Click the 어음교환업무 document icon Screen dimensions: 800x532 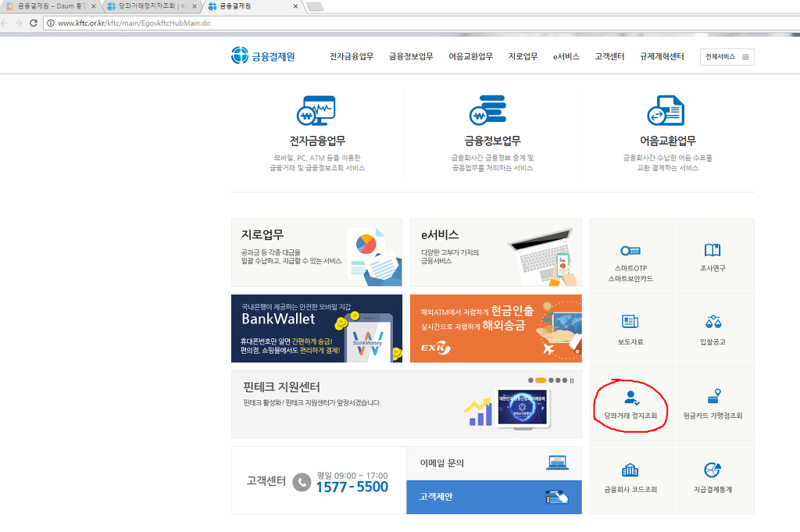coord(666,111)
